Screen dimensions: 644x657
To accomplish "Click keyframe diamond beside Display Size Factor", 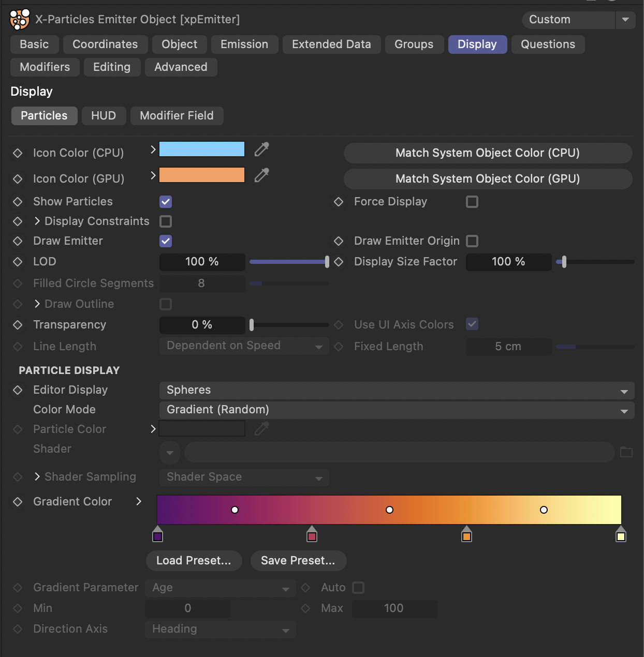I will (339, 262).
